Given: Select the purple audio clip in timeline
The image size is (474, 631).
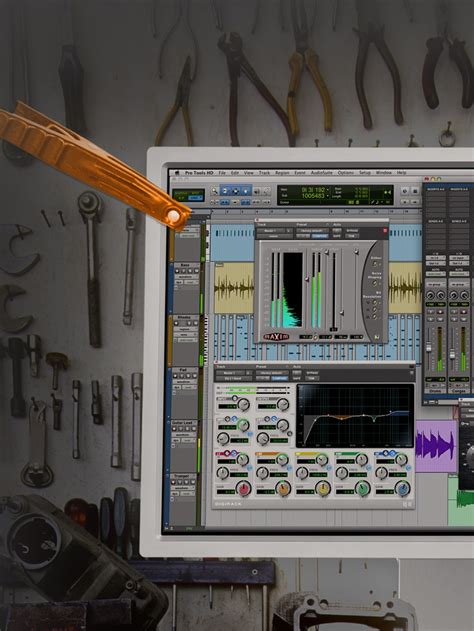Looking at the screenshot, I should pyautogui.click(x=436, y=446).
